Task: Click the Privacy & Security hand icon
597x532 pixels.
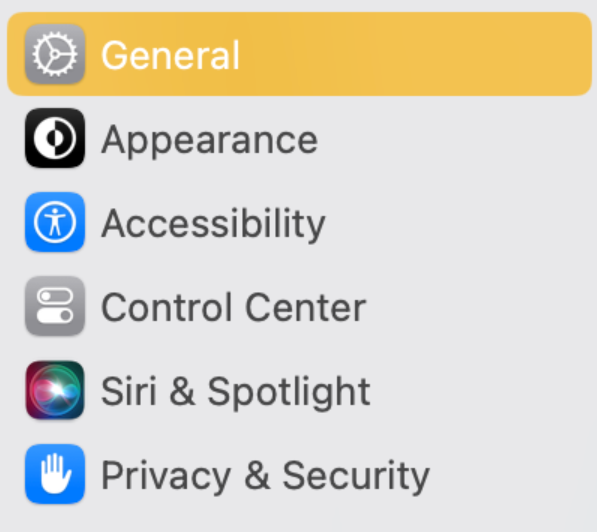Action: pos(55,474)
